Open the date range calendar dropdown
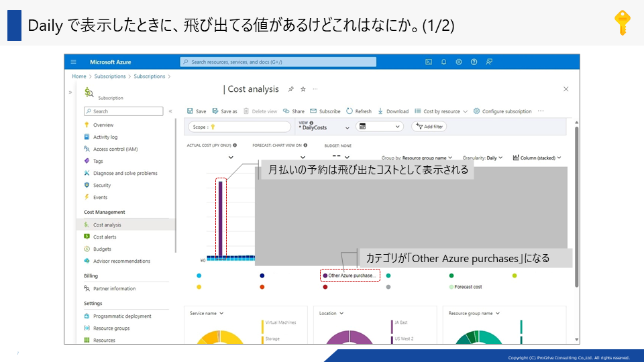 click(379, 127)
